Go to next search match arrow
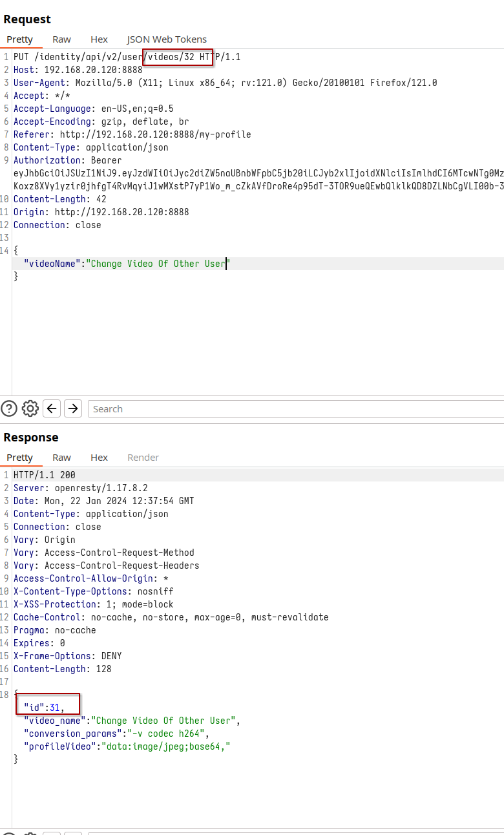Screen dimensions: 504x835 pos(73,408)
